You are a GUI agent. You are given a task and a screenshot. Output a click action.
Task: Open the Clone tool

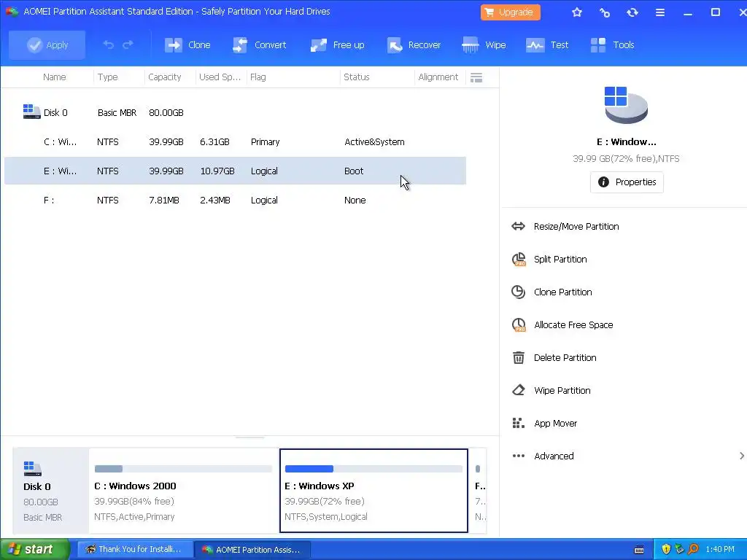tap(187, 44)
